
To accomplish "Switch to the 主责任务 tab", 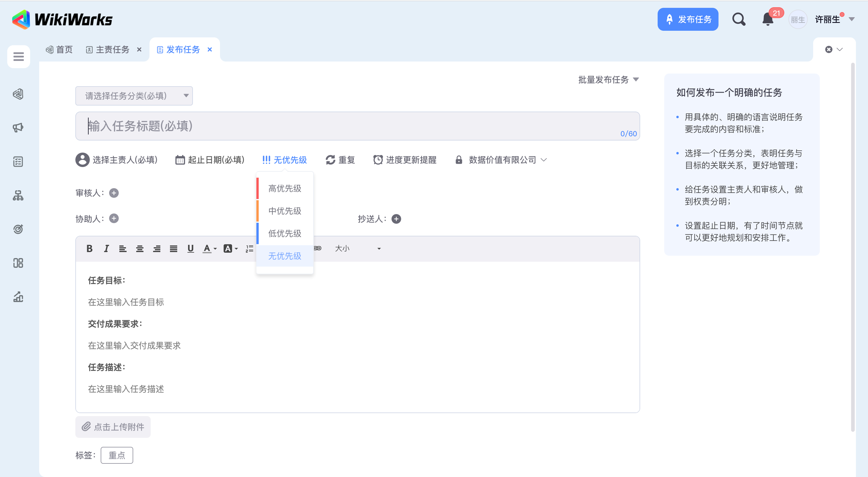I will [x=112, y=49].
